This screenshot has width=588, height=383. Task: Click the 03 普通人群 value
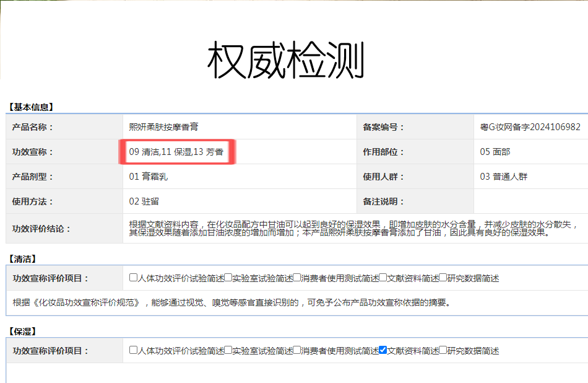point(503,177)
